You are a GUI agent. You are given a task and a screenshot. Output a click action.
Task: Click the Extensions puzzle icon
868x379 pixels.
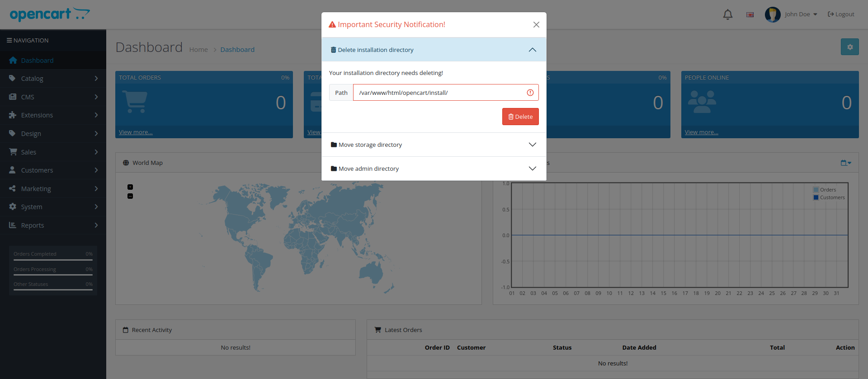coord(13,115)
